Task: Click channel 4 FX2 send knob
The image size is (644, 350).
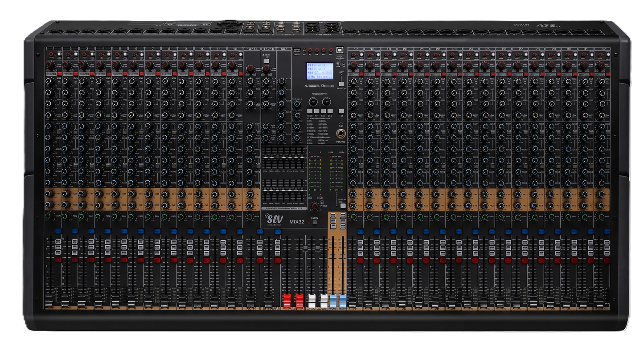Action: click(x=98, y=205)
